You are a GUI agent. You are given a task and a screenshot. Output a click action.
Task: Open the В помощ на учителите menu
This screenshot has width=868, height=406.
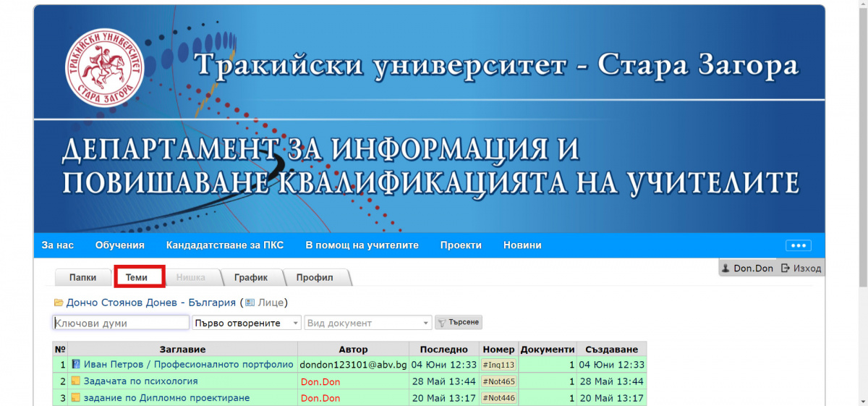(x=362, y=245)
